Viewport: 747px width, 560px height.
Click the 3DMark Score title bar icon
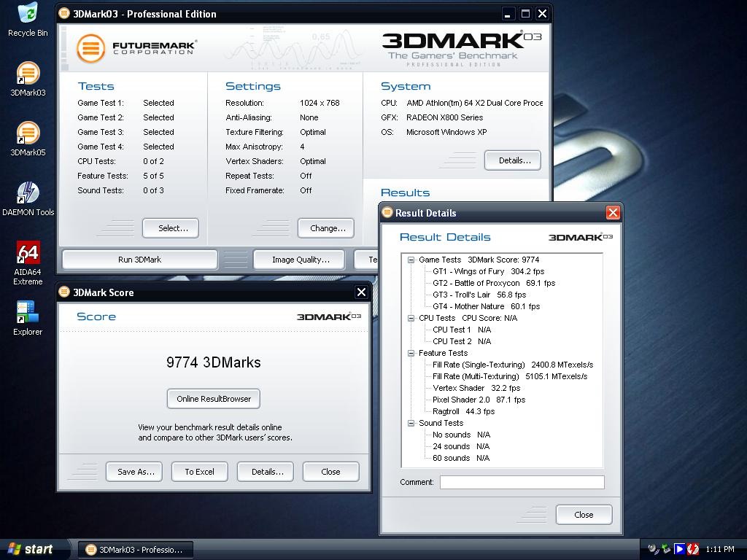point(64,292)
